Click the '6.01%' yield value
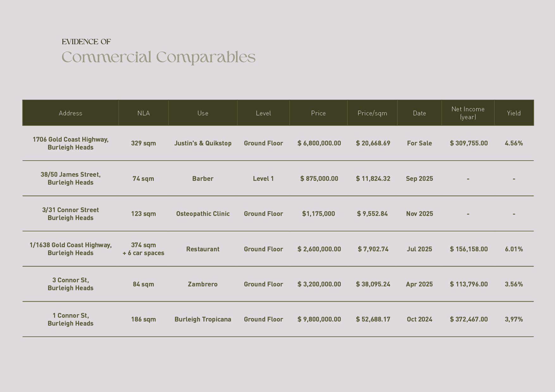 tap(514, 249)
